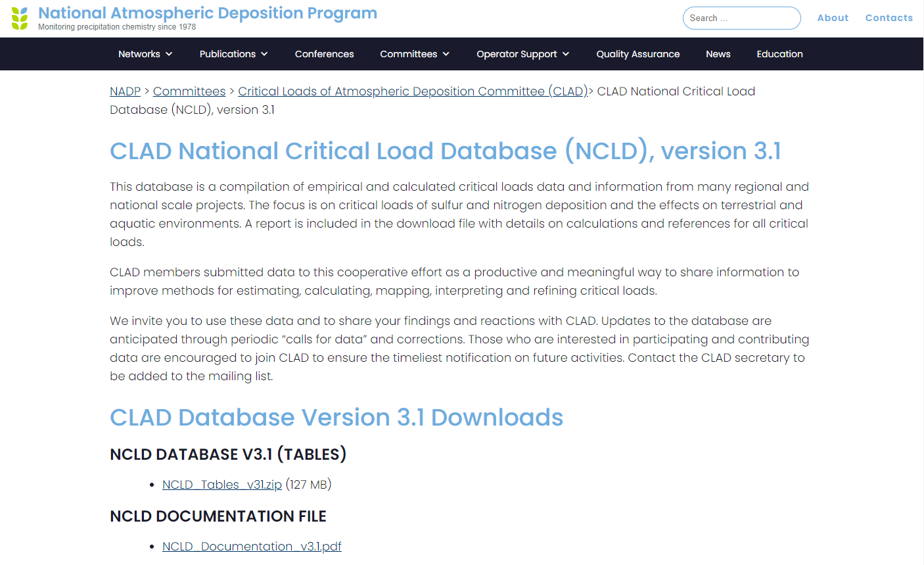
Task: Expand the Operator Support dropdown menu
Action: tap(522, 54)
